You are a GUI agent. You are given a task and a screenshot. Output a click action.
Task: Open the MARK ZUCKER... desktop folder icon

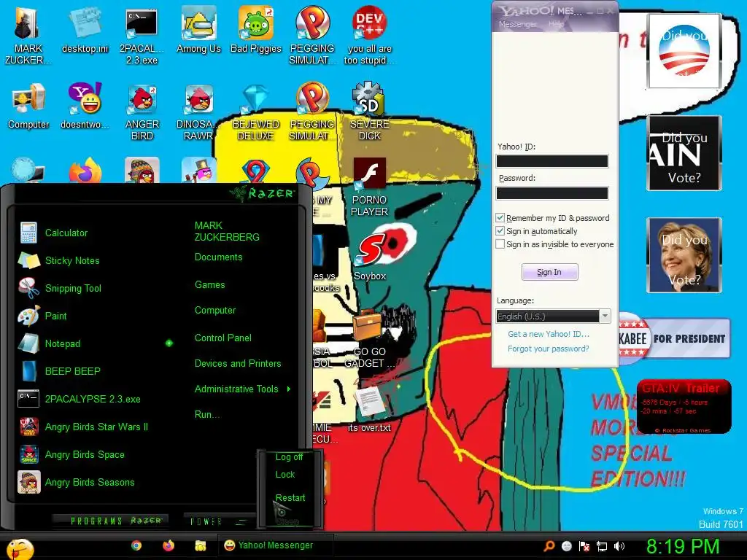click(27, 36)
